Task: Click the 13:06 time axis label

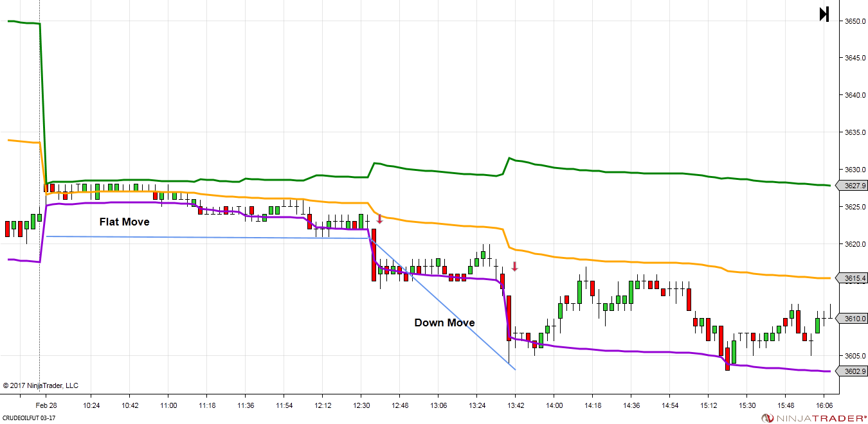Action: tap(438, 405)
